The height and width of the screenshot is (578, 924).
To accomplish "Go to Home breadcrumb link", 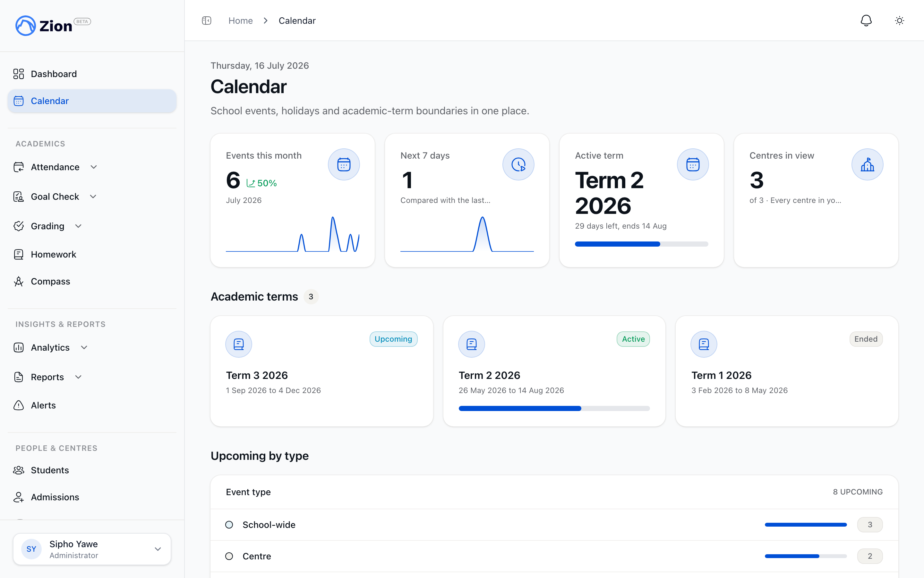I will click(x=241, y=21).
